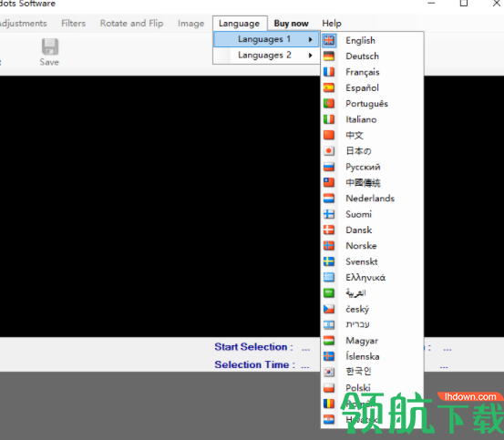Click the Hungarian flag icon beside Magyar
The width and height of the screenshot is (504, 440).
[329, 341]
